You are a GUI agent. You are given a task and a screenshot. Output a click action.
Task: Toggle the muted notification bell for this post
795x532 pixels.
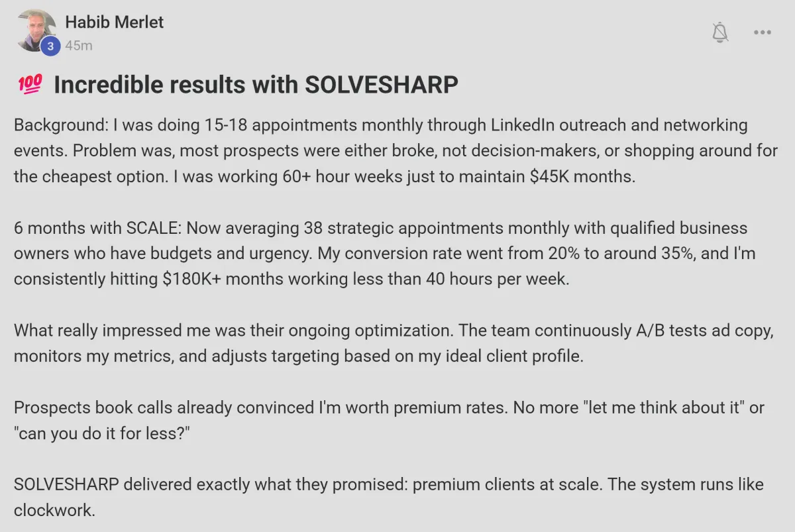pyautogui.click(x=720, y=32)
